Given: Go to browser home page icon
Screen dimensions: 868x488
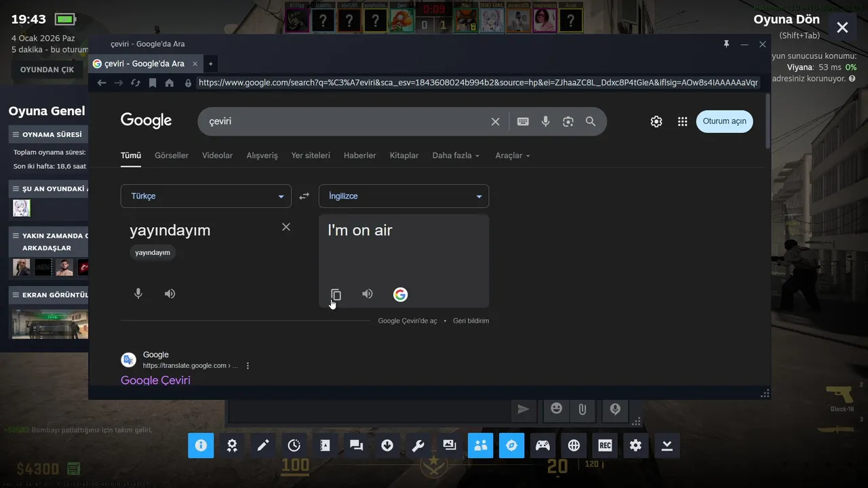Looking at the screenshot, I should [170, 83].
